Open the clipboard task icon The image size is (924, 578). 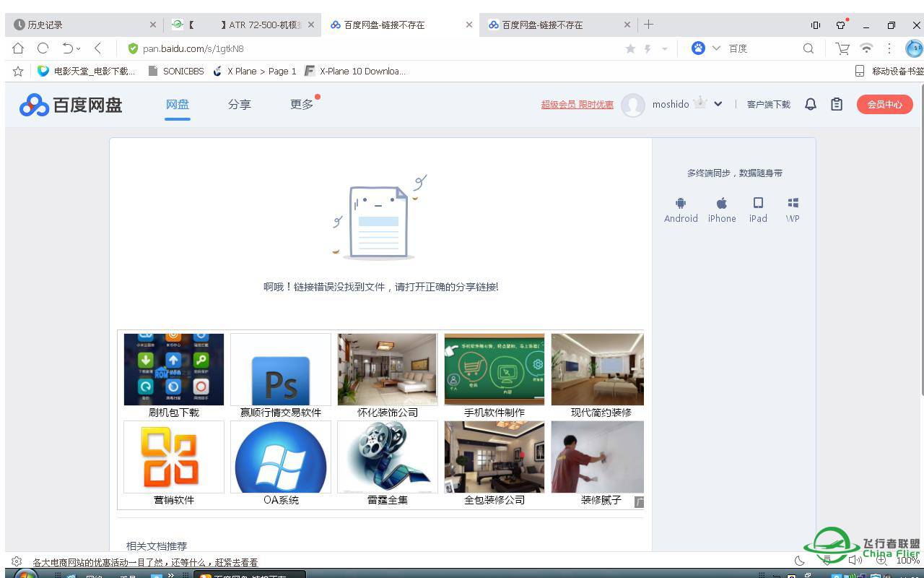837,104
